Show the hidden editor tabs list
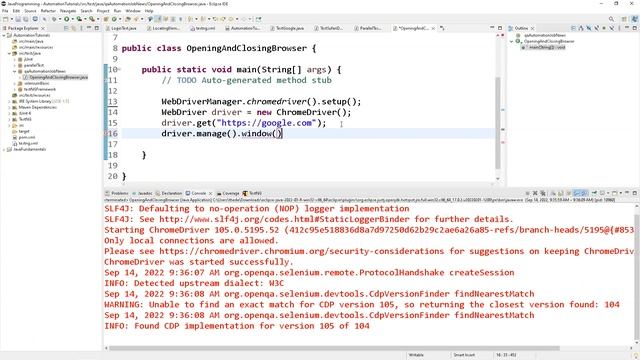This screenshot has height=360, width=640. pyautogui.click(x=442, y=28)
